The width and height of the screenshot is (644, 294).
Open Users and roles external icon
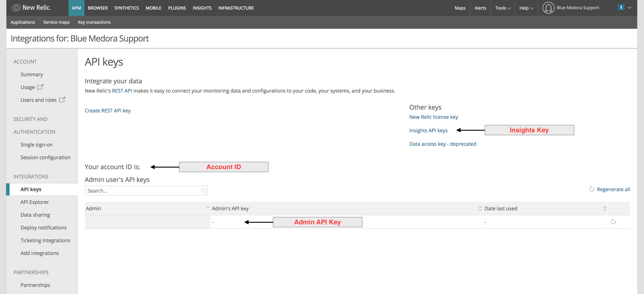[x=62, y=100]
